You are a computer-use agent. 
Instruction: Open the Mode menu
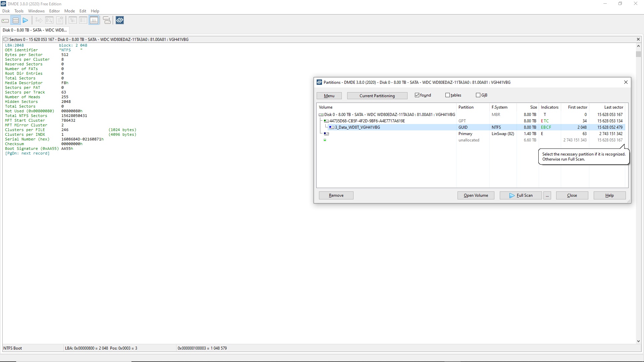point(69,11)
